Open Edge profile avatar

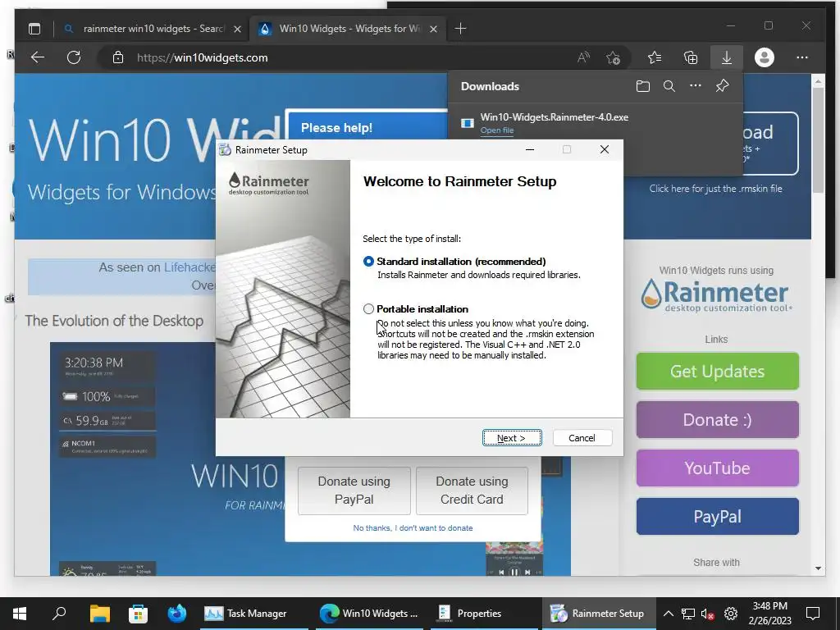click(x=765, y=57)
